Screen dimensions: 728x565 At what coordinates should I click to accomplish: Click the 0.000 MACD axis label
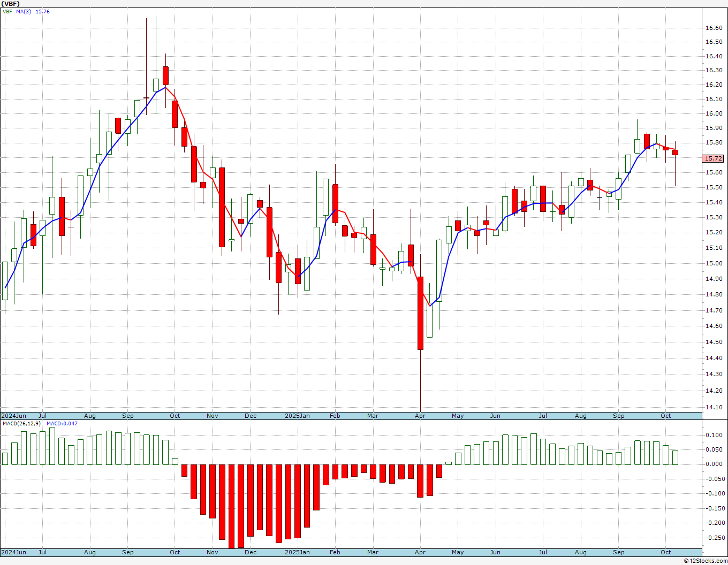(x=715, y=464)
